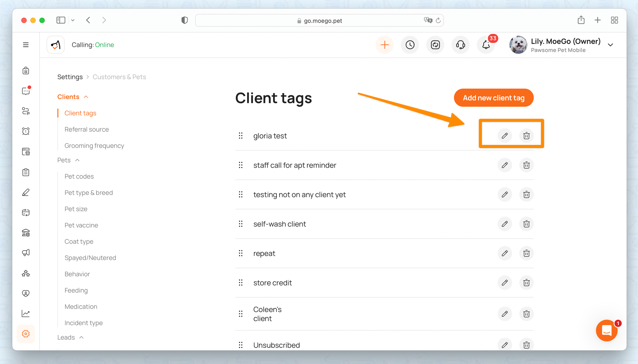Open the chat widget bubble
This screenshot has height=364, width=638.
click(606, 331)
